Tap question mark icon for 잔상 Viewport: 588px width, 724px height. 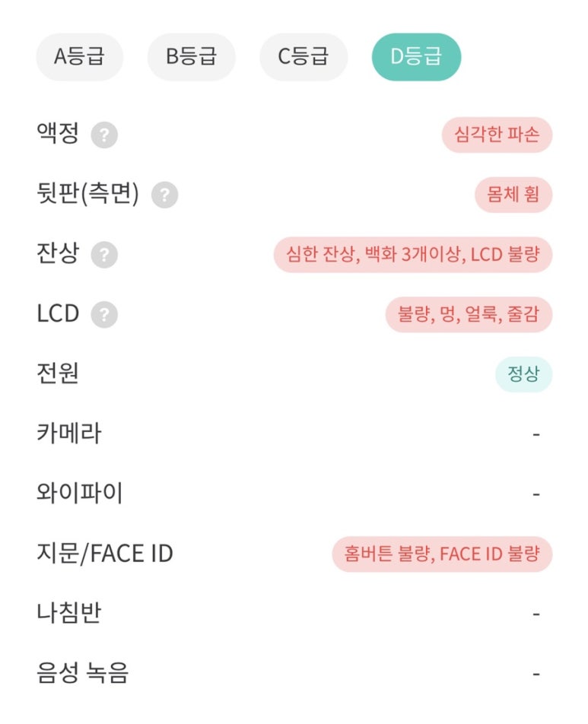pyautogui.click(x=104, y=255)
